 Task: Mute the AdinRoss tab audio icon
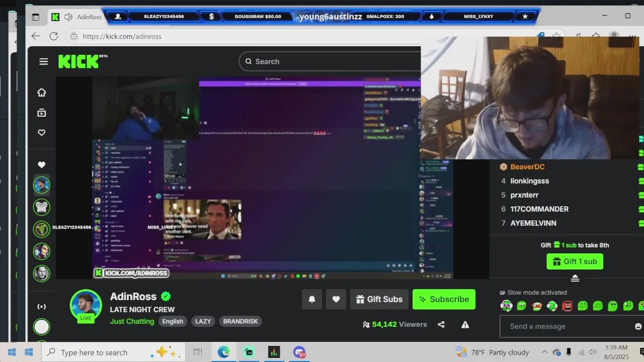coord(68,17)
